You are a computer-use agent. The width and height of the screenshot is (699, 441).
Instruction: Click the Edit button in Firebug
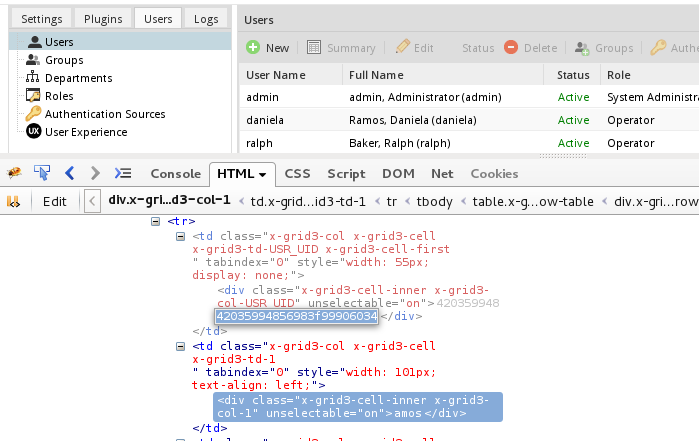pyautogui.click(x=54, y=201)
